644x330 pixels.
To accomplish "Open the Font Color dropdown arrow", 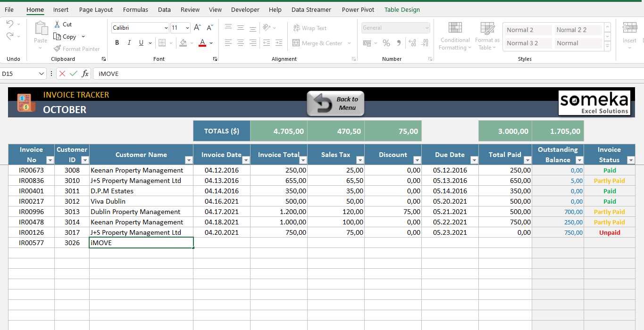I will click(211, 43).
